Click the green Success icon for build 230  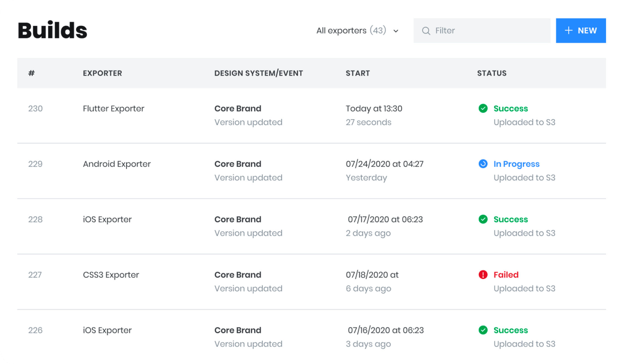pos(483,109)
